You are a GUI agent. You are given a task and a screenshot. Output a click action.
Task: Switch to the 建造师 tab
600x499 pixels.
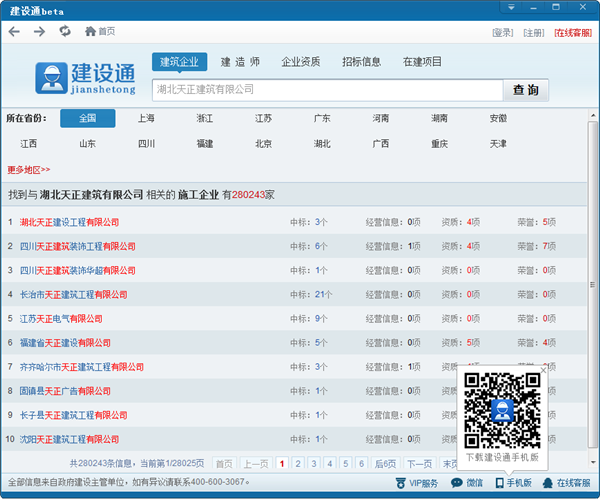[240, 62]
